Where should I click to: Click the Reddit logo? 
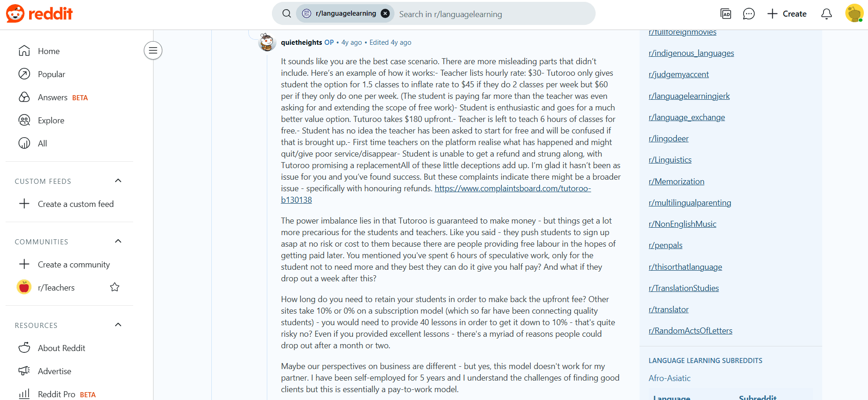pyautogui.click(x=39, y=14)
